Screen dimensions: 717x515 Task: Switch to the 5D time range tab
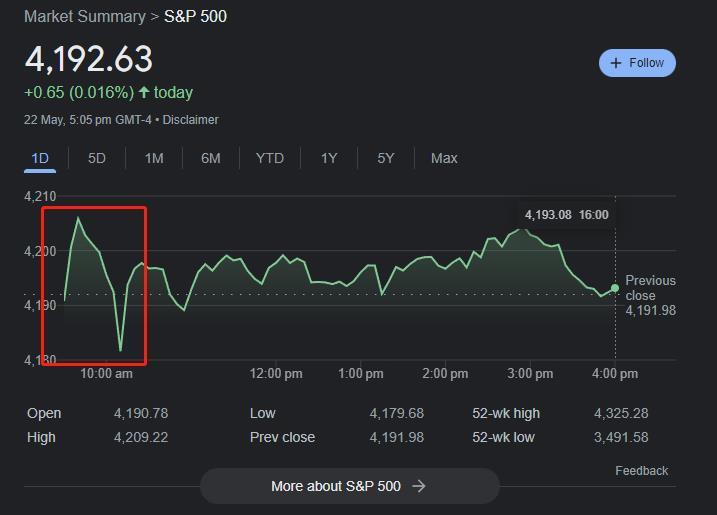click(97, 158)
